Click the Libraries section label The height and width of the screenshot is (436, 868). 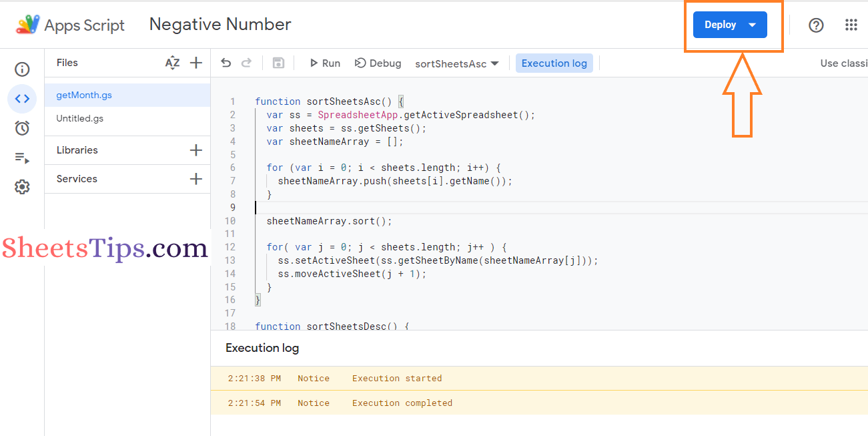coord(77,150)
